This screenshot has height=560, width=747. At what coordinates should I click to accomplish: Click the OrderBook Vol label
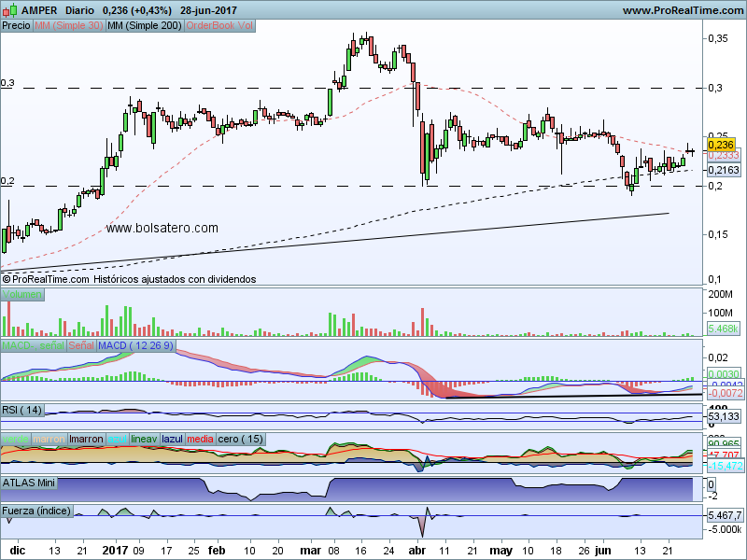[219, 26]
